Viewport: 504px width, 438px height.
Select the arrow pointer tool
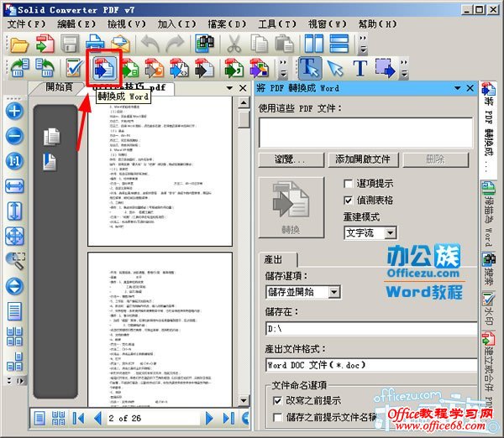pyautogui.click(x=335, y=68)
